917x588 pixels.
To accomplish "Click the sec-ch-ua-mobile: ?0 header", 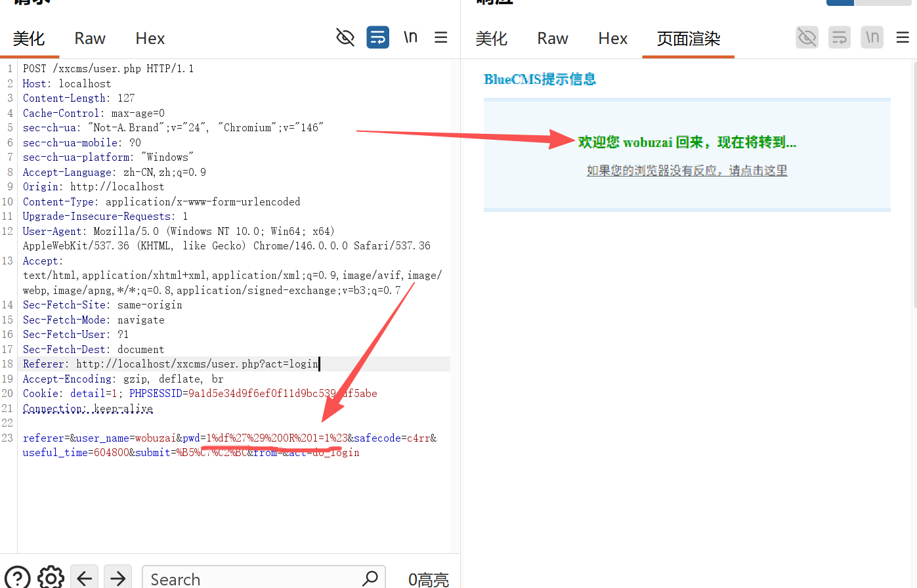I will point(82,143).
